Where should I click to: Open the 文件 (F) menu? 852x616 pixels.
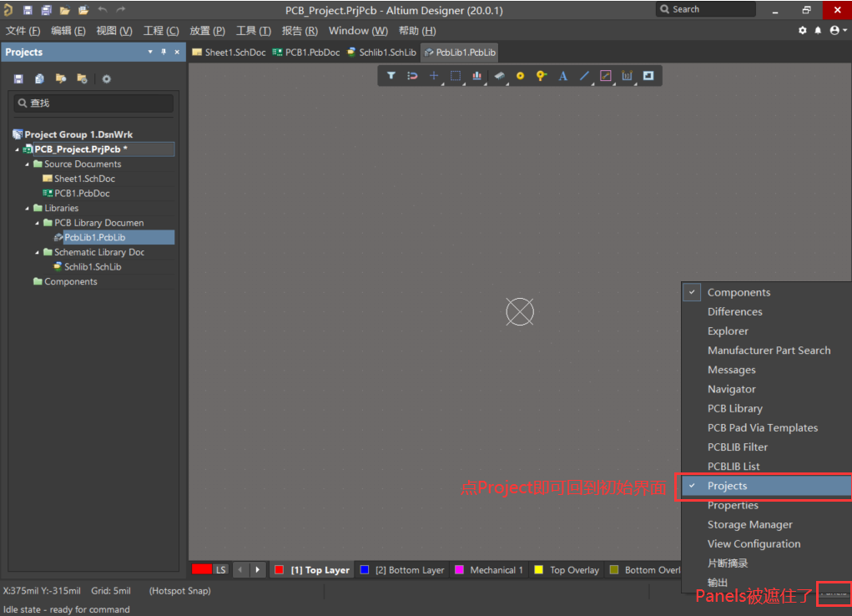click(23, 31)
